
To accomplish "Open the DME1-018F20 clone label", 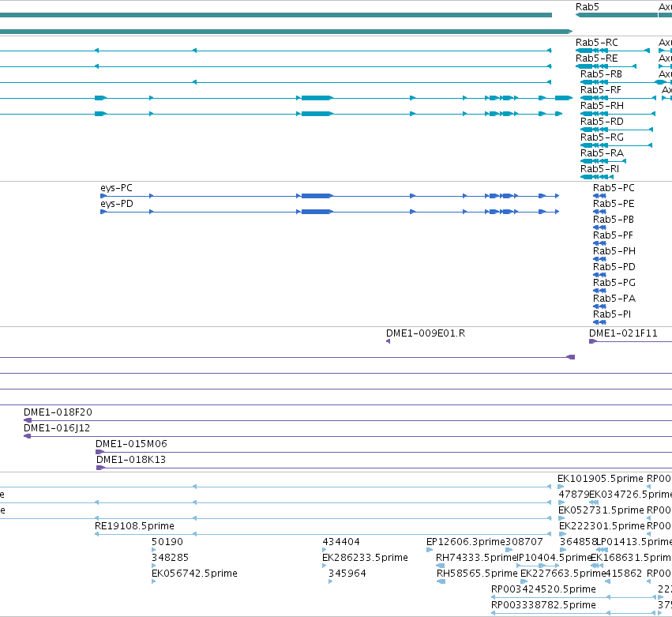I will point(58,413).
